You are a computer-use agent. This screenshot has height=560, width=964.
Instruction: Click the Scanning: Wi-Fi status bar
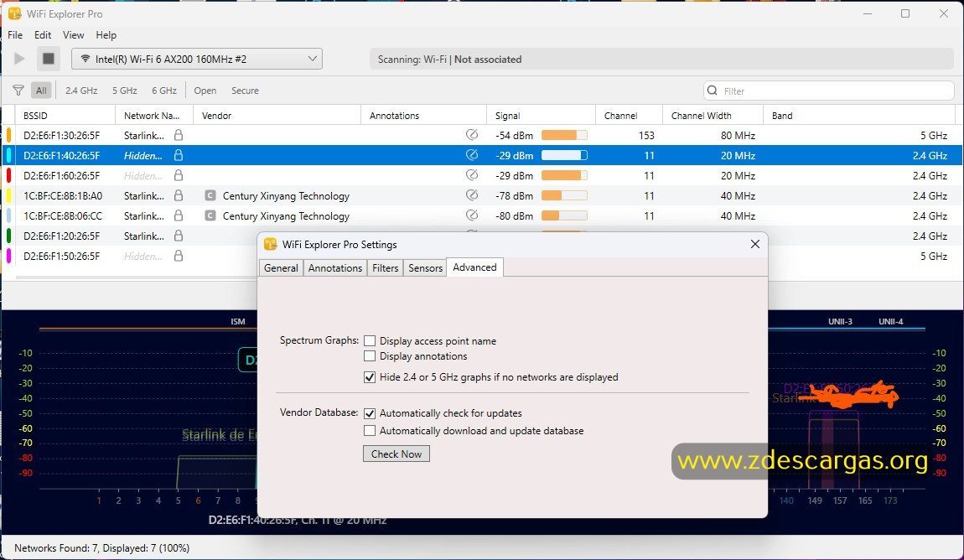click(x=661, y=59)
